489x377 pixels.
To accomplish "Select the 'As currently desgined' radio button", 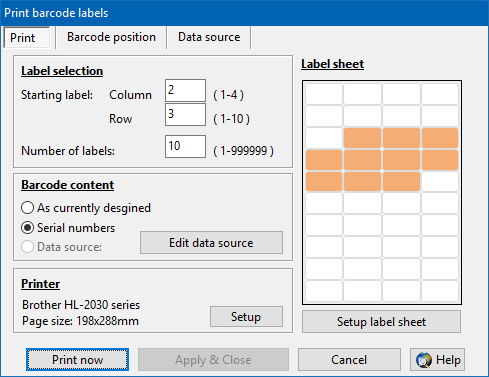I will [x=27, y=208].
